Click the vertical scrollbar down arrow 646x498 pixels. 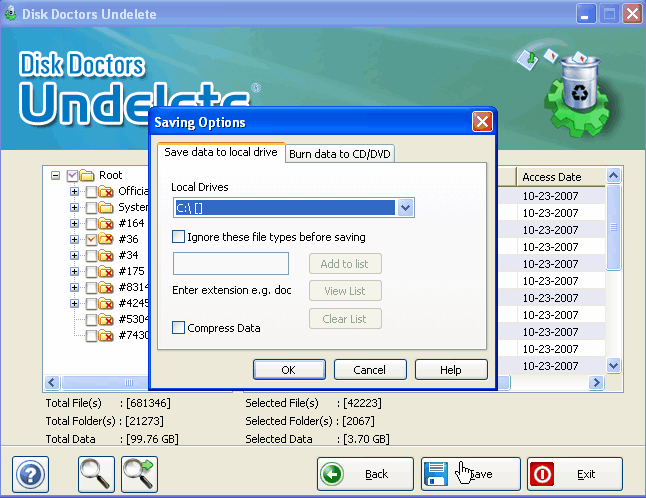[613, 365]
